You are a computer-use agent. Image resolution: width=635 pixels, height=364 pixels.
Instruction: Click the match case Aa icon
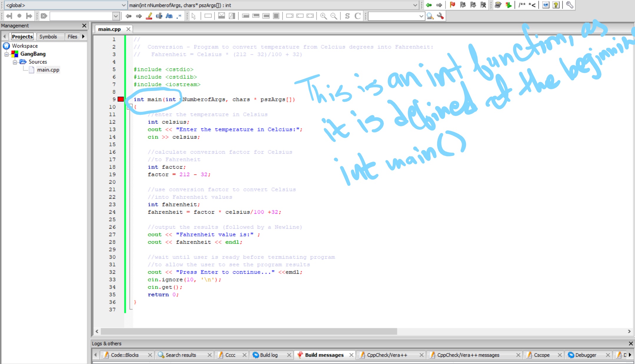coord(169,16)
